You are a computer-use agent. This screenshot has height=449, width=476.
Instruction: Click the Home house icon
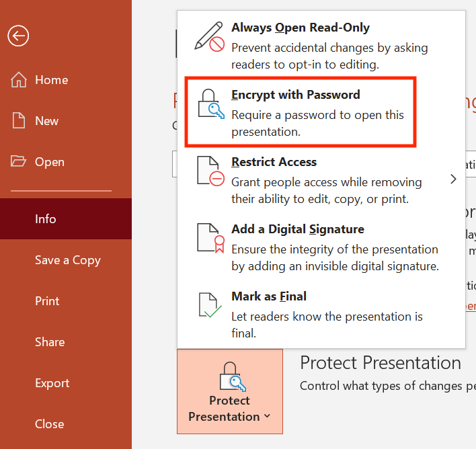[x=19, y=80]
